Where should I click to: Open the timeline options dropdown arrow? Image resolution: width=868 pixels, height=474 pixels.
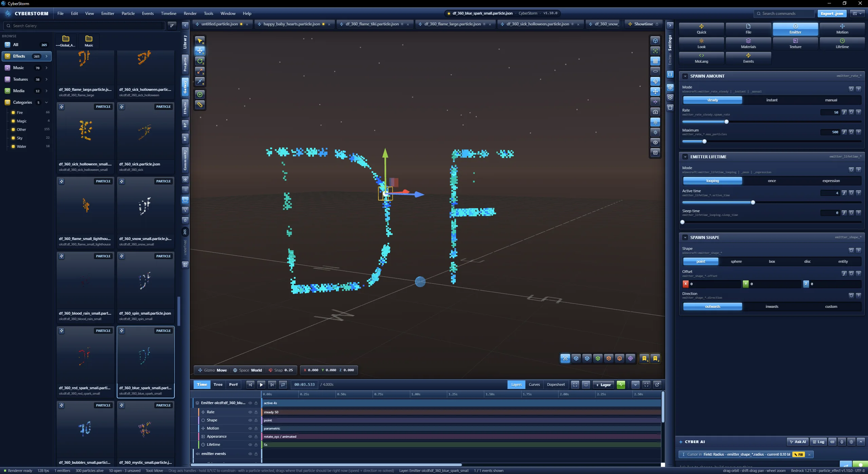(636, 384)
